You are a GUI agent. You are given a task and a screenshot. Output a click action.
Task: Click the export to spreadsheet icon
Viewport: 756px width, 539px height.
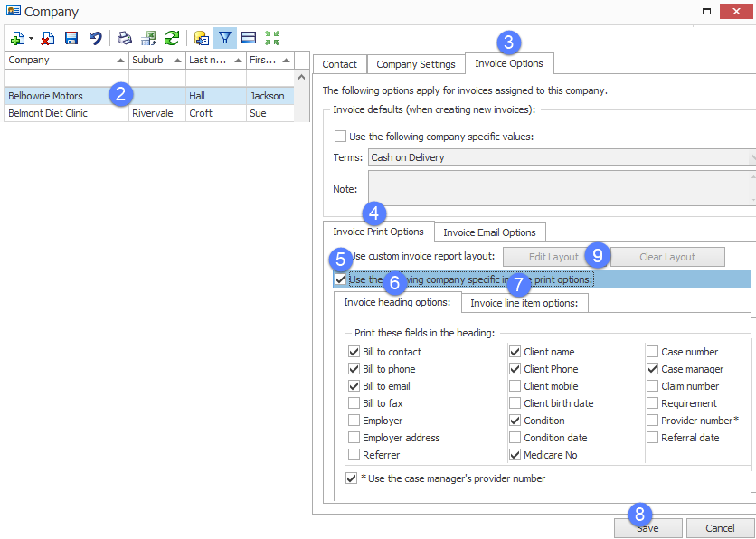pos(148,38)
